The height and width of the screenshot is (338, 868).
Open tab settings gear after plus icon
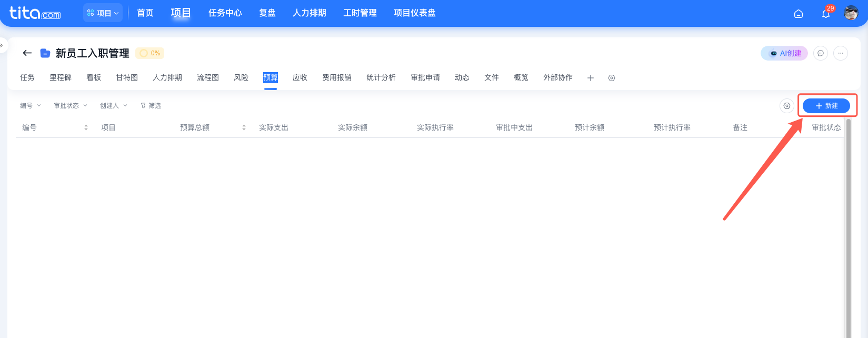point(612,78)
